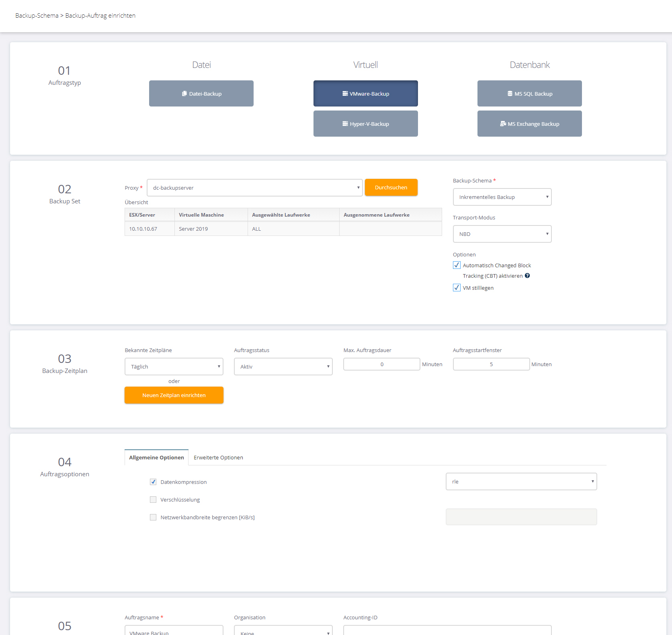Click the CBT help question mark icon
This screenshot has width=672, height=635.
point(527,276)
